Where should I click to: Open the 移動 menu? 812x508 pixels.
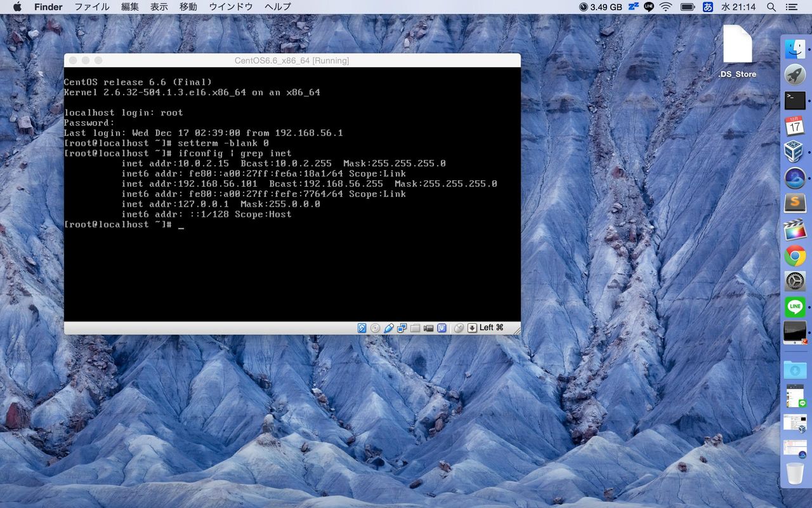pyautogui.click(x=188, y=7)
